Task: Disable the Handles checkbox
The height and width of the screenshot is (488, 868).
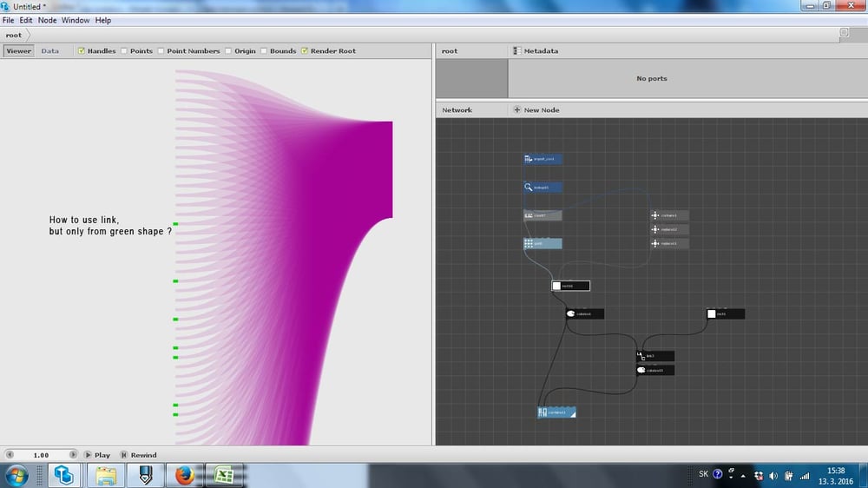Action: point(82,51)
